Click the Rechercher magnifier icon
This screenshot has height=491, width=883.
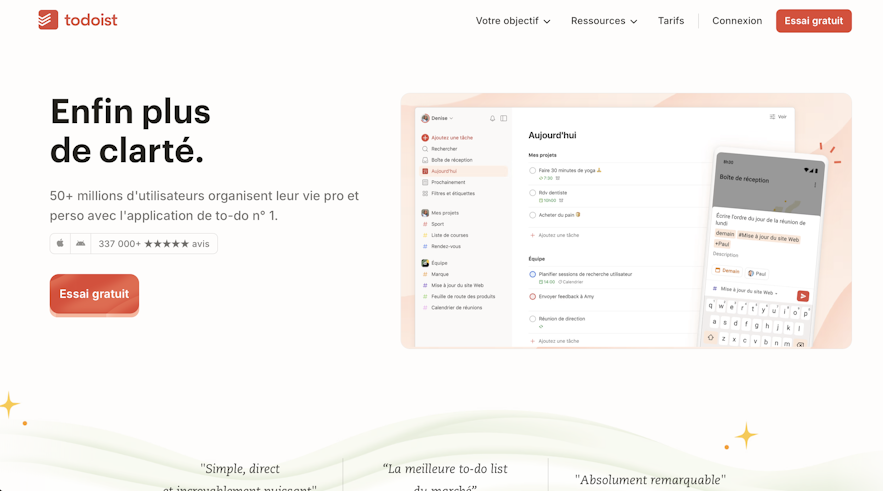[425, 149]
